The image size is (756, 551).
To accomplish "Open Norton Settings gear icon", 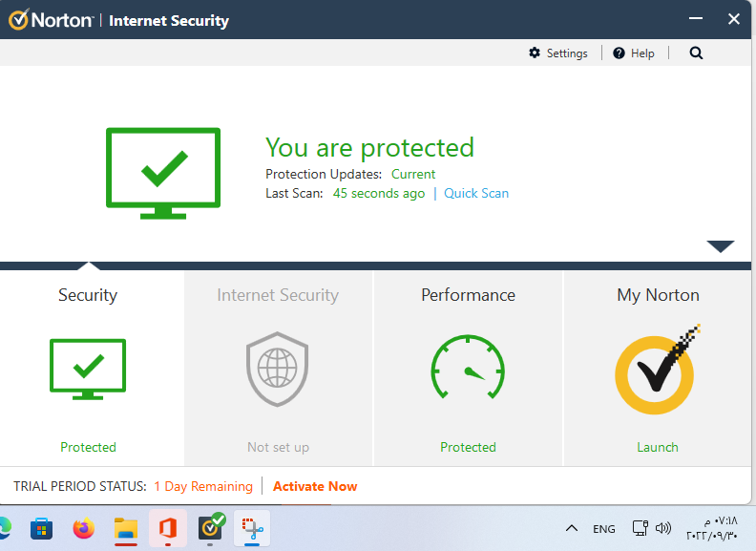I will [x=535, y=53].
